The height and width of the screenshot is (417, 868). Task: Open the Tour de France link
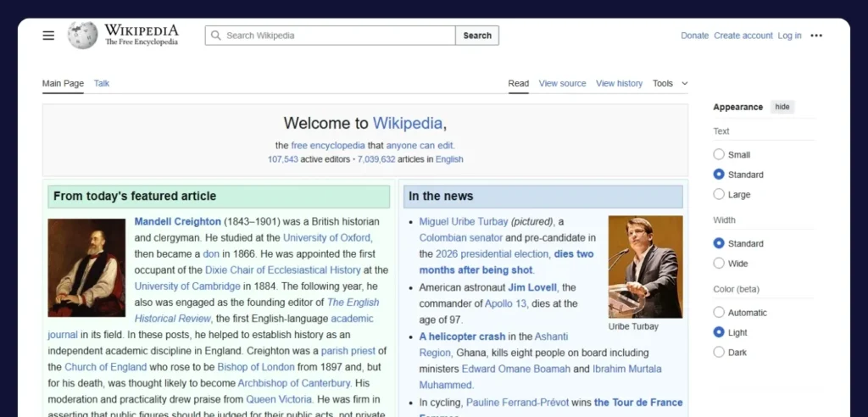pyautogui.click(x=638, y=403)
